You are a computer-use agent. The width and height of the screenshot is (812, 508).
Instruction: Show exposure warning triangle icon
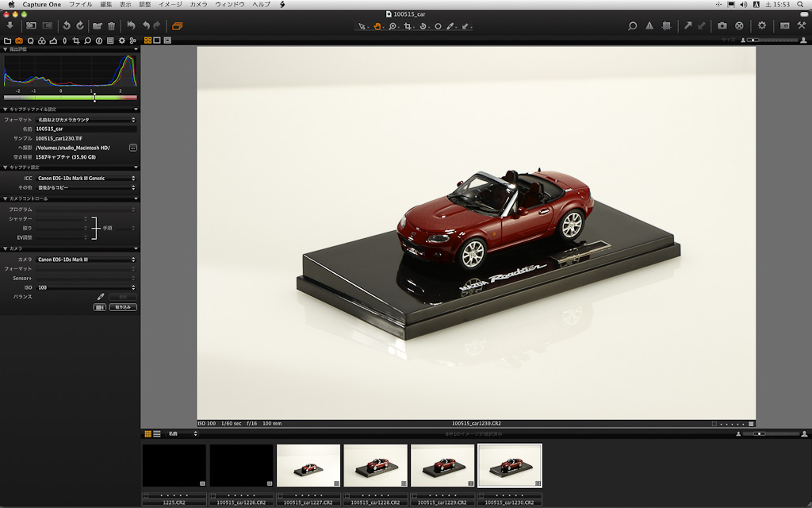point(649,25)
